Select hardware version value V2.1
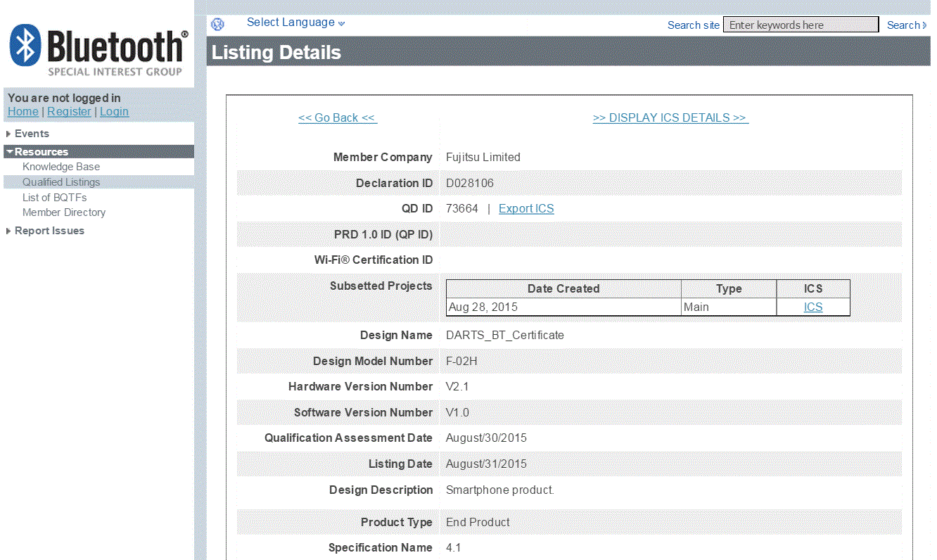The height and width of the screenshot is (560, 937). pos(458,387)
